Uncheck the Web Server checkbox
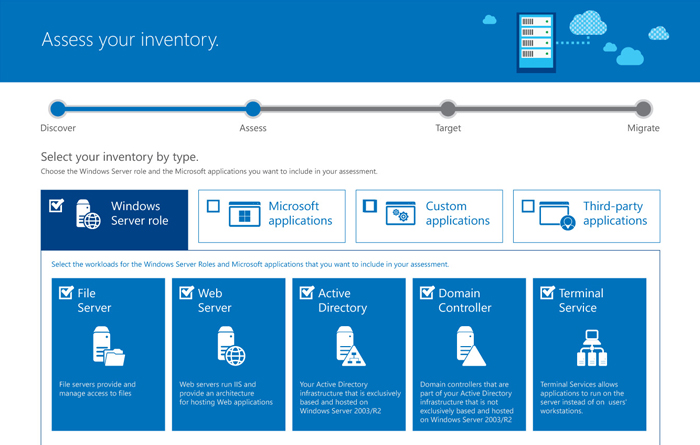 186,293
